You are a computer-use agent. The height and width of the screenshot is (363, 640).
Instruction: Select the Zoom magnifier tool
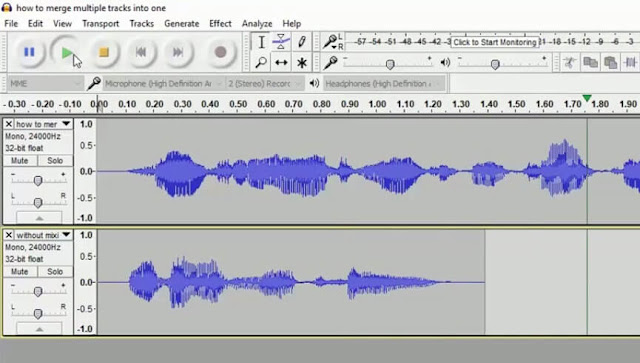tap(261, 62)
